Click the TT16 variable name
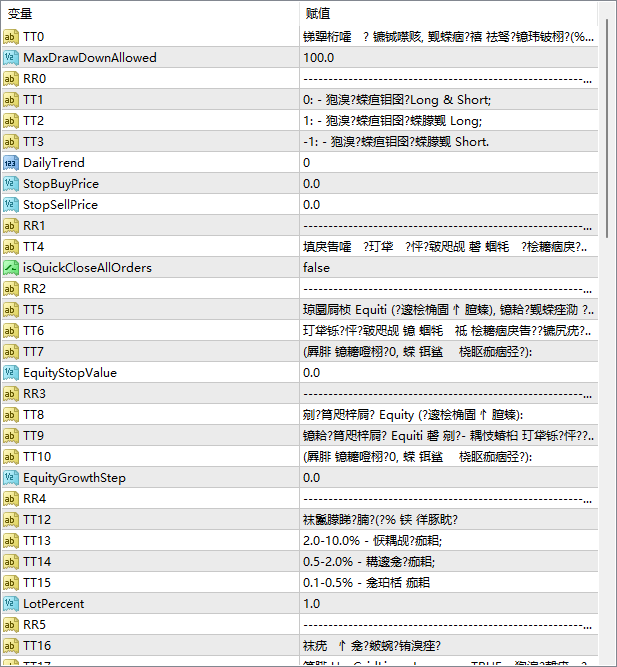The height and width of the screenshot is (667, 617). point(37,646)
